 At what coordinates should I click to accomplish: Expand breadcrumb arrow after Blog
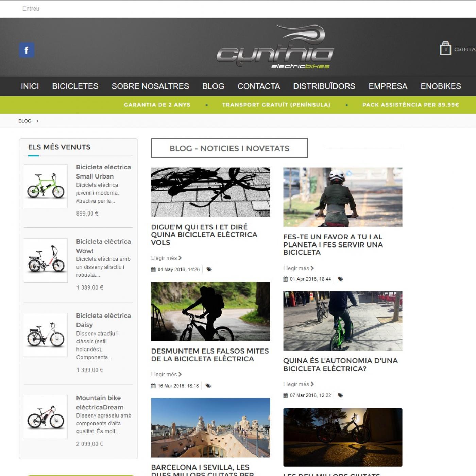click(x=37, y=121)
